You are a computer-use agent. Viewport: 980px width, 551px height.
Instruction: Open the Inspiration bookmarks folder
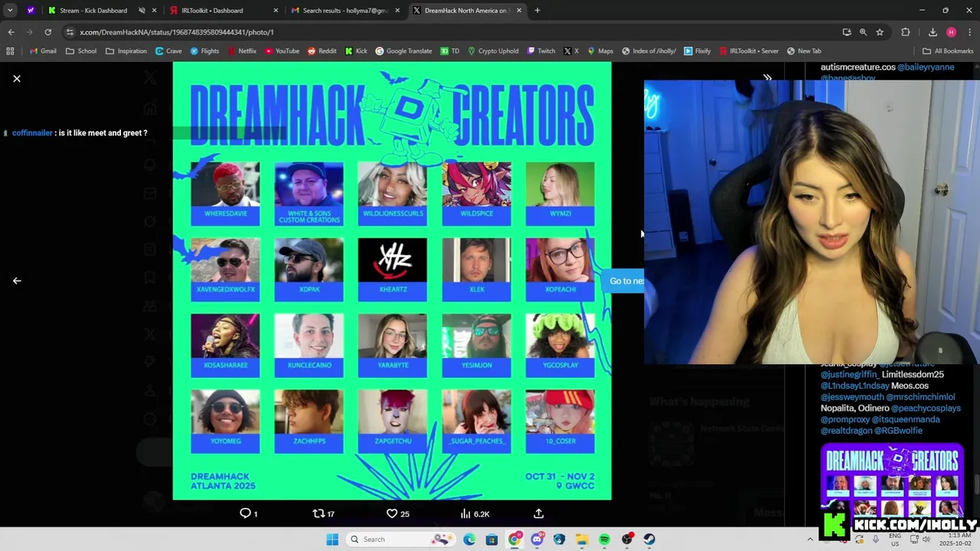(x=126, y=51)
